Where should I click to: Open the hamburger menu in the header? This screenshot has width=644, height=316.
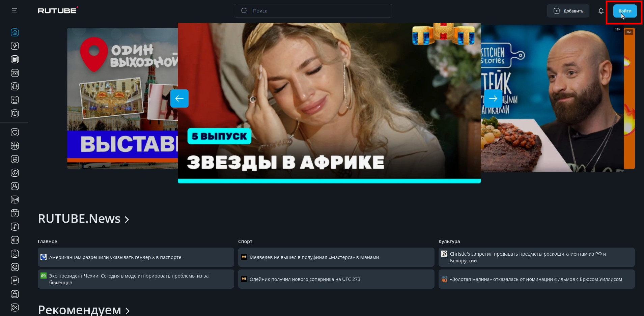point(14,11)
